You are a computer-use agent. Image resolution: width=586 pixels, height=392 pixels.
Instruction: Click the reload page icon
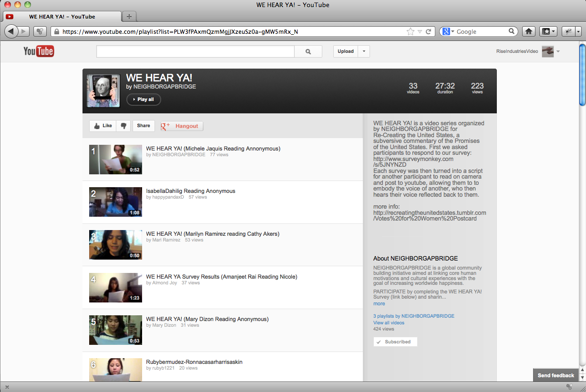(429, 31)
